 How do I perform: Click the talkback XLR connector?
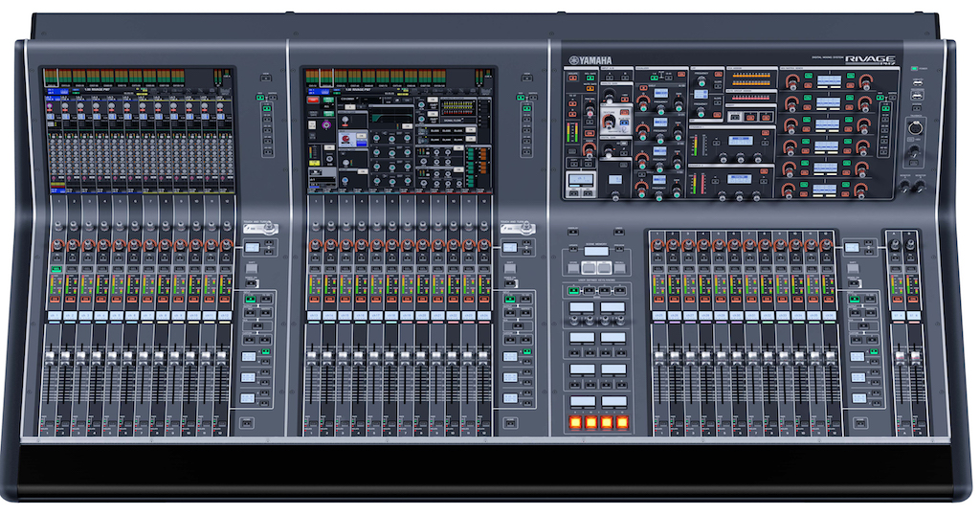point(914,127)
